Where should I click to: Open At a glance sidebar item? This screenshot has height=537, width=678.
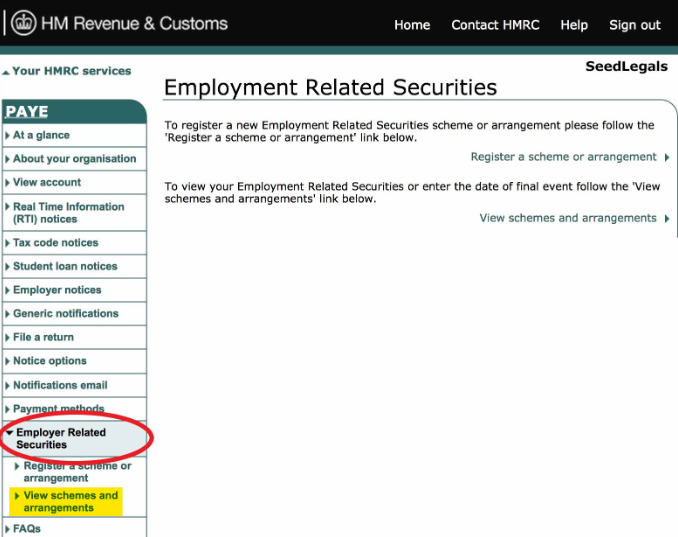click(41, 135)
